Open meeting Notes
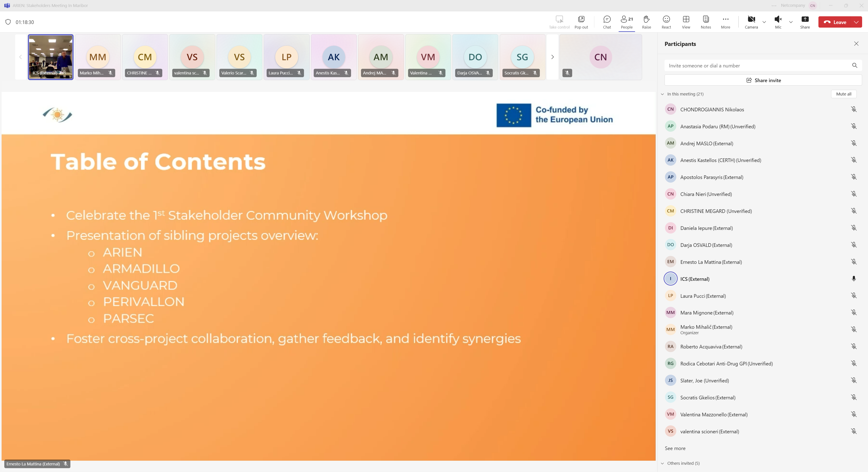The image size is (868, 472). [705, 22]
